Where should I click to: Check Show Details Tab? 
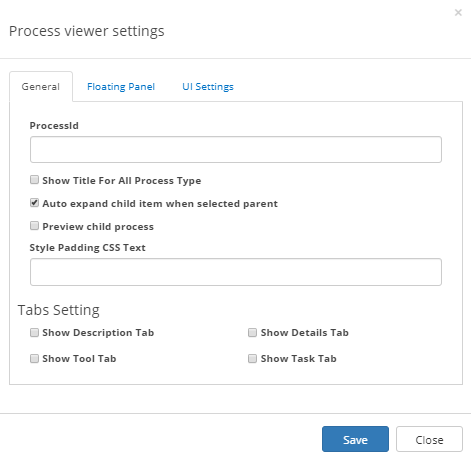(x=252, y=332)
